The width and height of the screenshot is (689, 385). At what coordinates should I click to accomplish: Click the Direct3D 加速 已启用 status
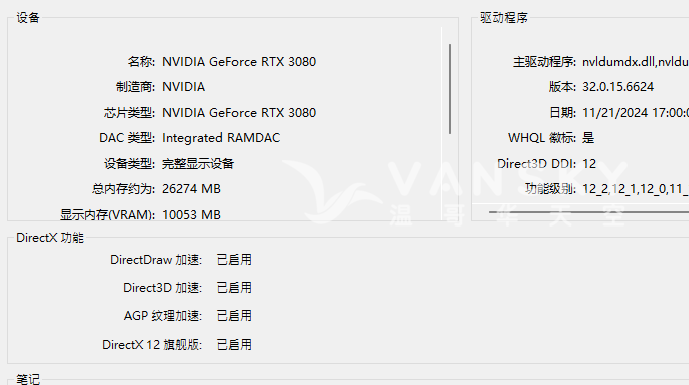(x=234, y=288)
